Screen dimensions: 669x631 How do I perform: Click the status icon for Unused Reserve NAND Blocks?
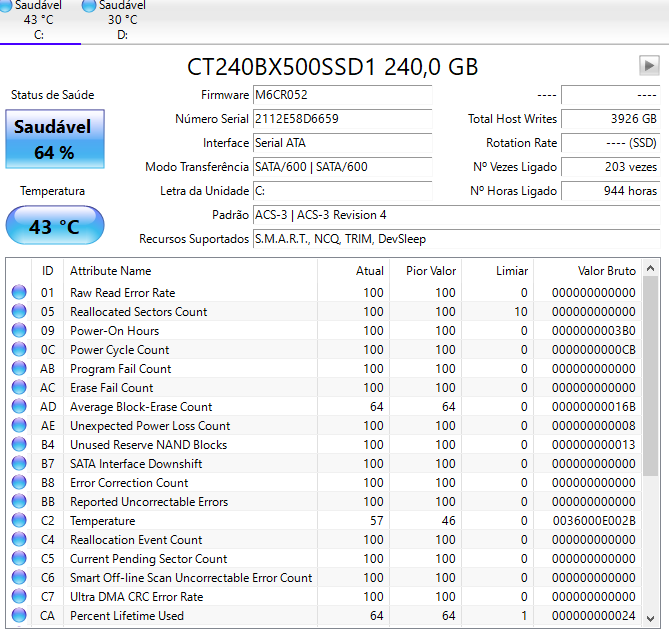[19, 444]
